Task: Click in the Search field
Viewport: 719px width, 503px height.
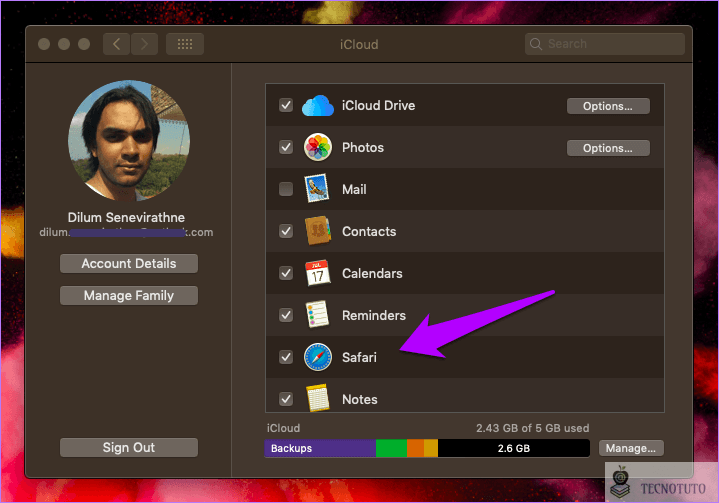Action: [x=605, y=44]
